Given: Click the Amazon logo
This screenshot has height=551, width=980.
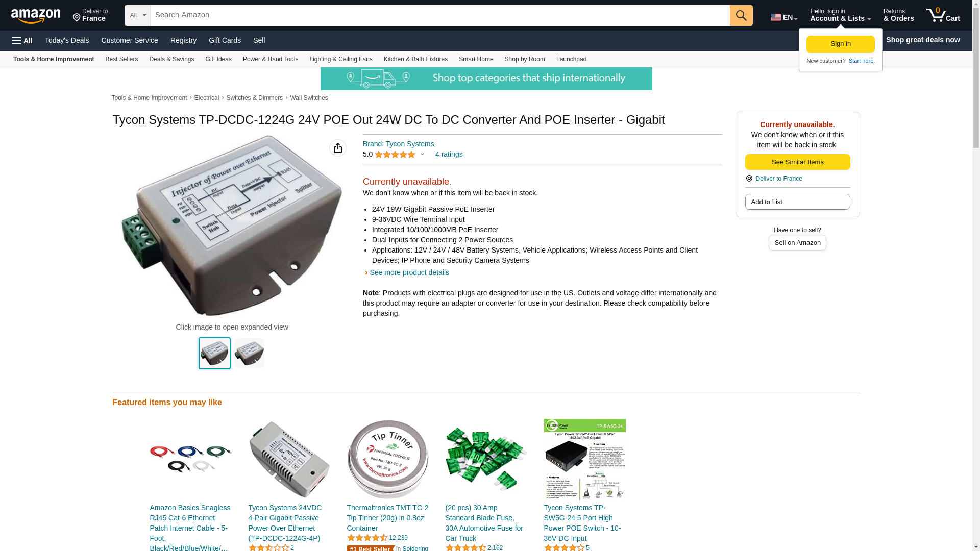Looking at the screenshot, I should pos(36,16).
